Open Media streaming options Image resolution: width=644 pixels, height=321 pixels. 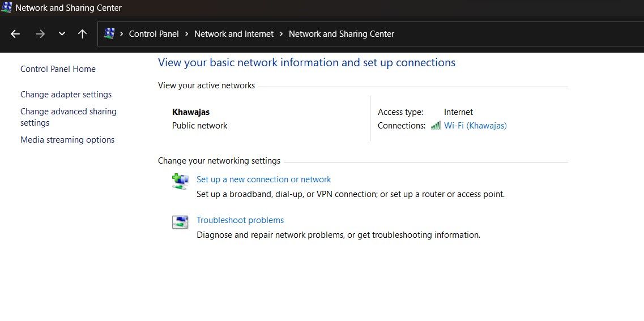67,140
